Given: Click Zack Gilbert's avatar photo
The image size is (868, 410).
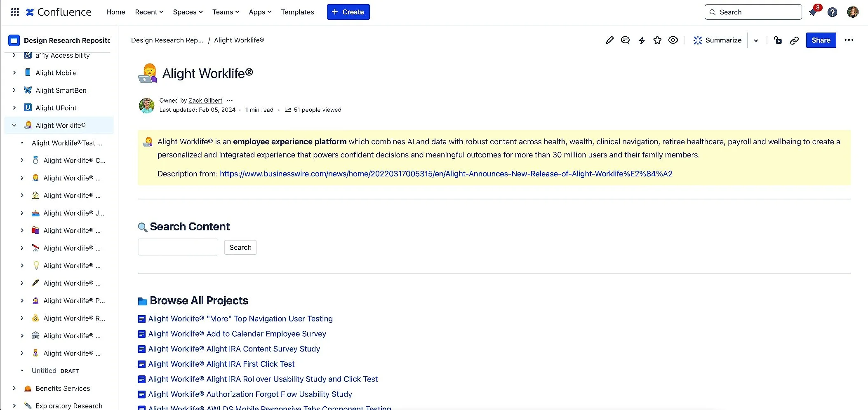Looking at the screenshot, I should coord(147,105).
